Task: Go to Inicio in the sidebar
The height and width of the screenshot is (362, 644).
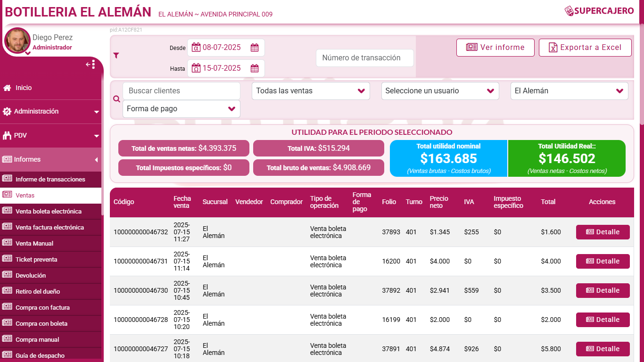Action: 50,88
